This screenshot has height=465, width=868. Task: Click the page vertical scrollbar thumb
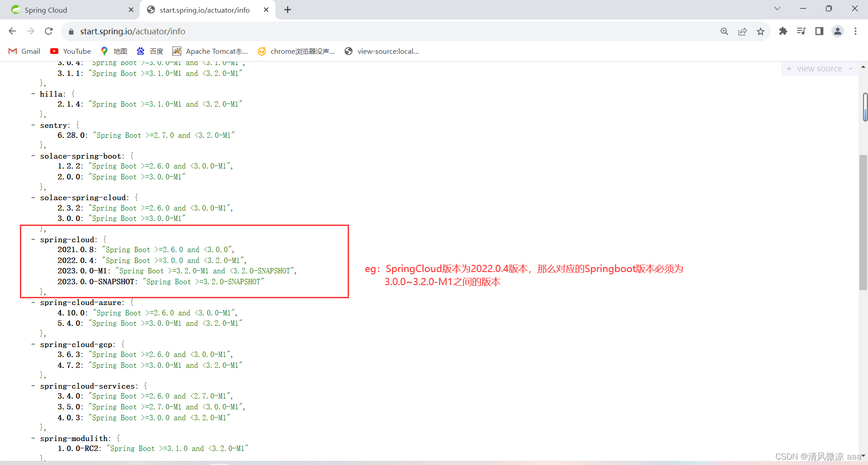(x=863, y=222)
